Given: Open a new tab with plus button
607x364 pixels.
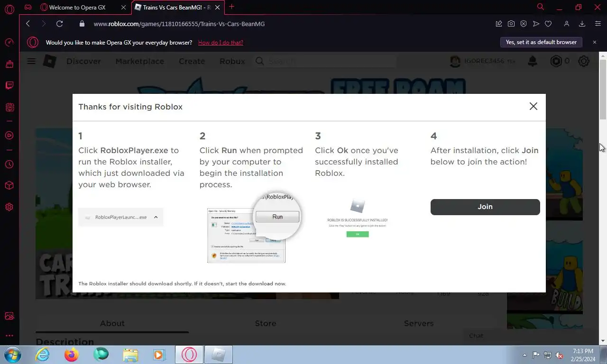Looking at the screenshot, I should 231,7.
